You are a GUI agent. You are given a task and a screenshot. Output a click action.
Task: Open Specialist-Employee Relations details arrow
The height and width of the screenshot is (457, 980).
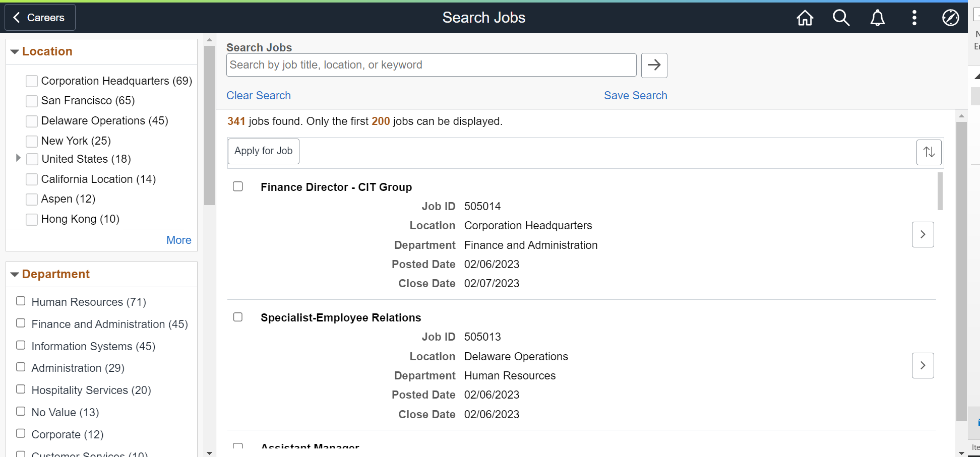(923, 366)
